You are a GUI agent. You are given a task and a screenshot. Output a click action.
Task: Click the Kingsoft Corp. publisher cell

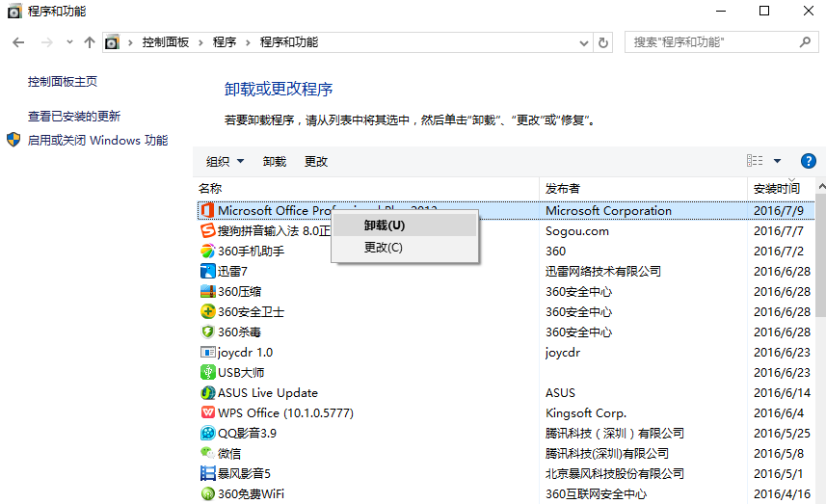point(586,412)
